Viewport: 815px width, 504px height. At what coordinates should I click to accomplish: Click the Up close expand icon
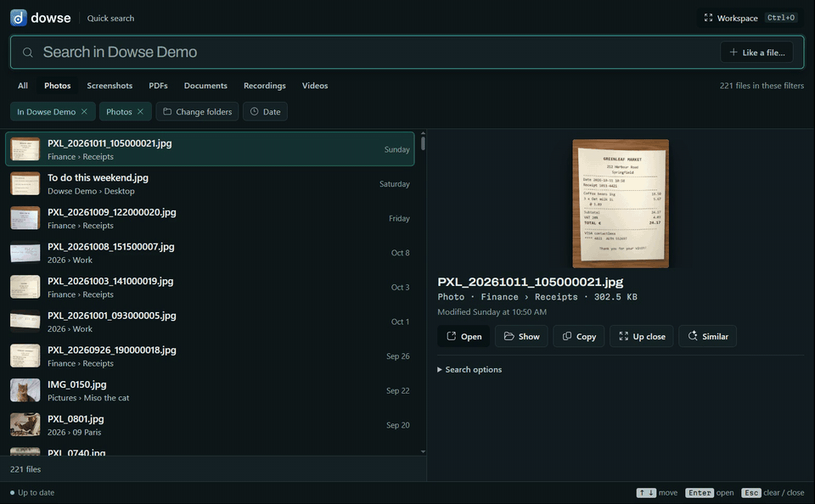click(624, 336)
